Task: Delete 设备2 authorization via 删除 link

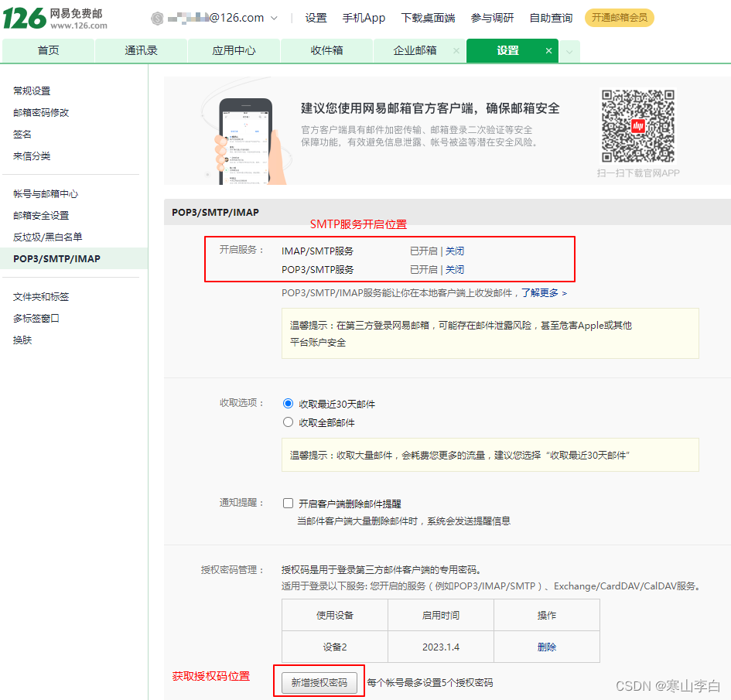Action: point(546,647)
